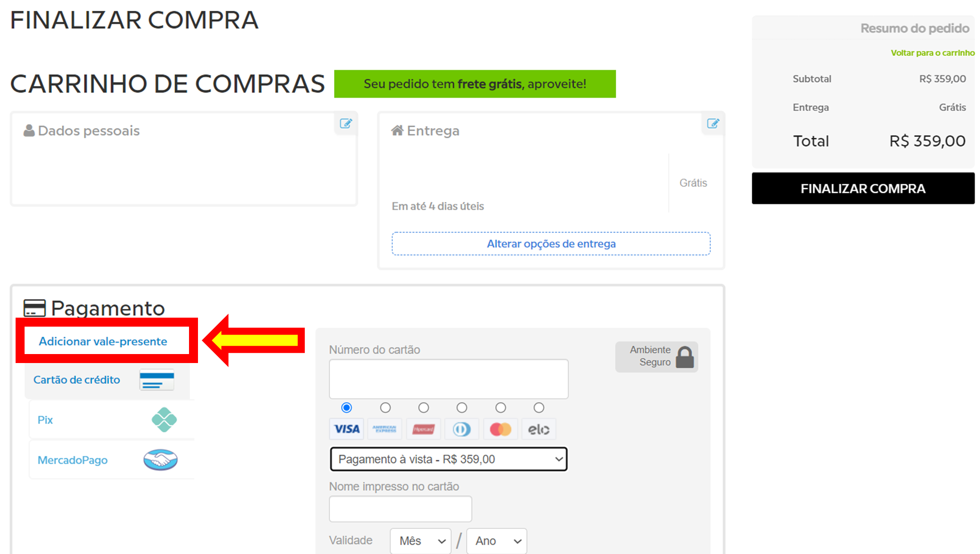Select the Elo radio button
Image resolution: width=980 pixels, height=554 pixels.
[539, 407]
